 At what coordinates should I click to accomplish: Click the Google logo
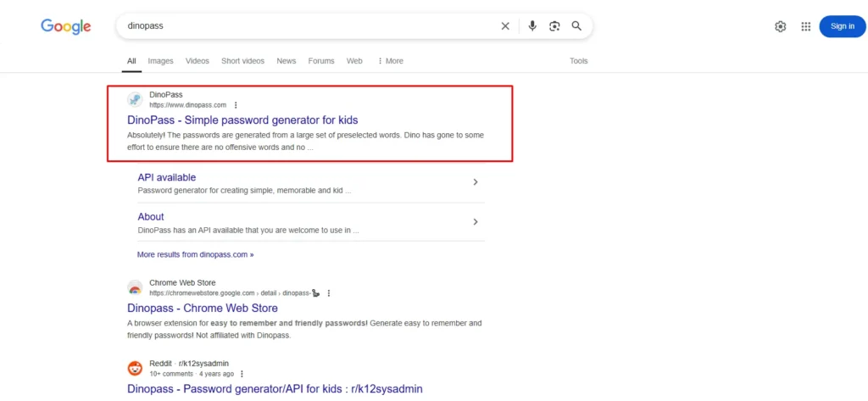(66, 26)
